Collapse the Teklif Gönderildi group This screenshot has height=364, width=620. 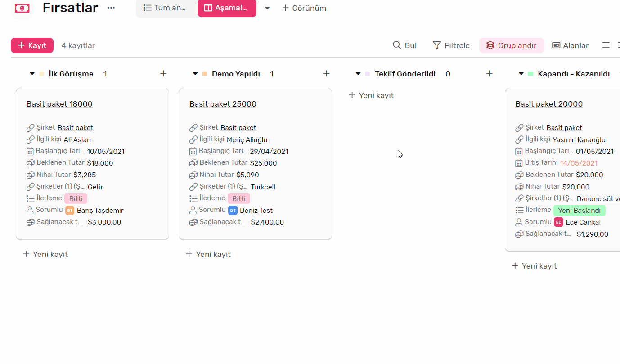pyautogui.click(x=358, y=74)
